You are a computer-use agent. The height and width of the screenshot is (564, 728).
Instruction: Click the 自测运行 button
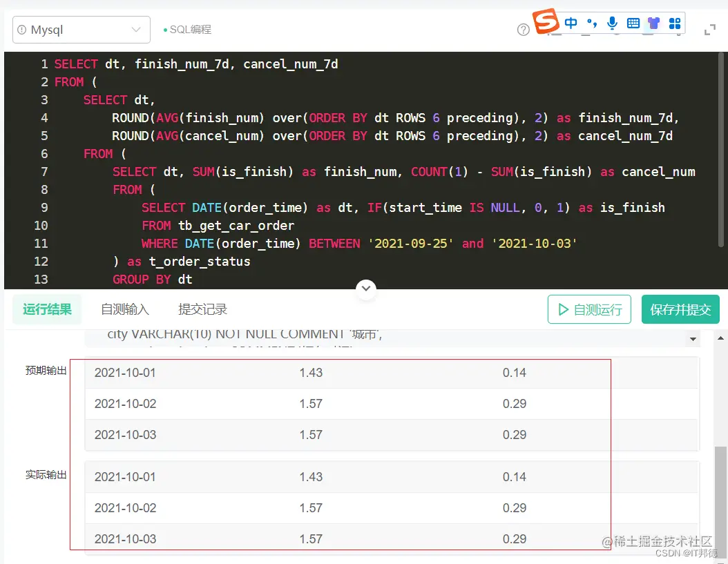pos(589,309)
